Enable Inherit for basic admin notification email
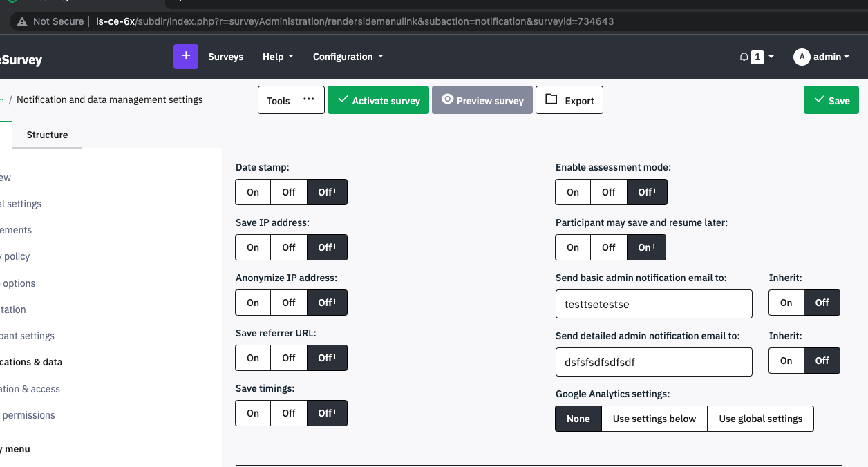 pyautogui.click(x=786, y=303)
